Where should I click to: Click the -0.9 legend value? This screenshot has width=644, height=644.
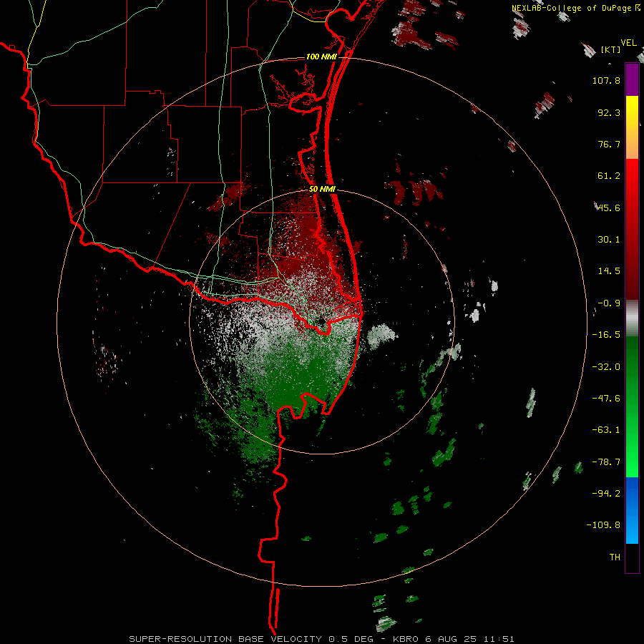(x=609, y=303)
